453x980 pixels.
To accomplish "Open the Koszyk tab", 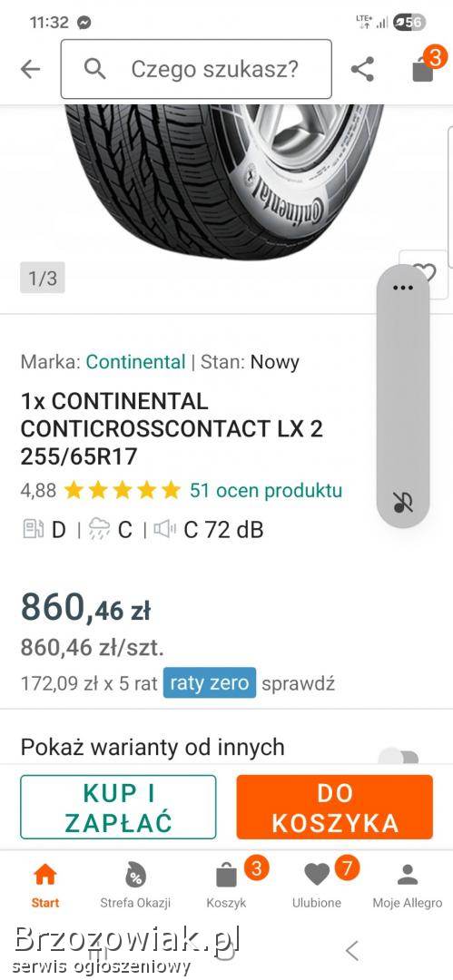I will pos(227,885).
